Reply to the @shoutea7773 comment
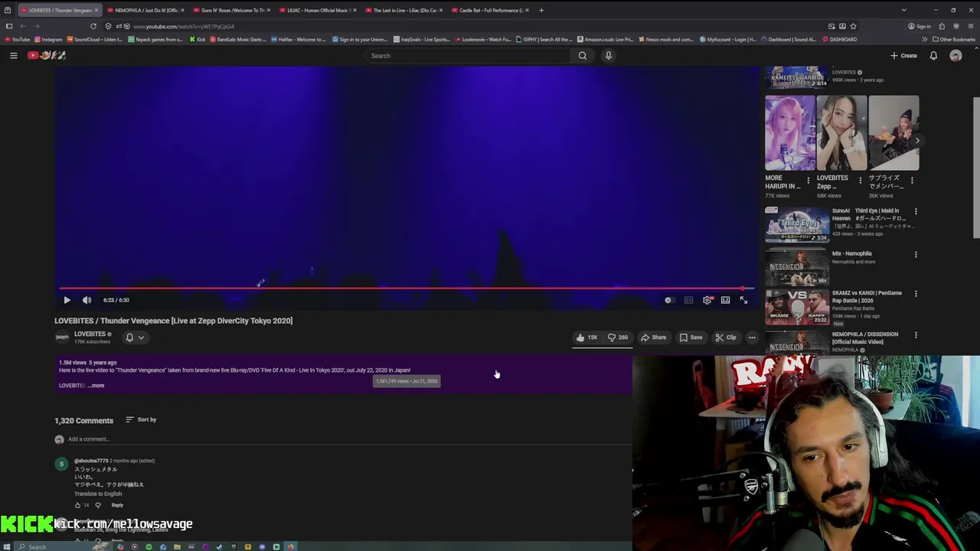Screen dimensions: 980x551 pos(117,505)
